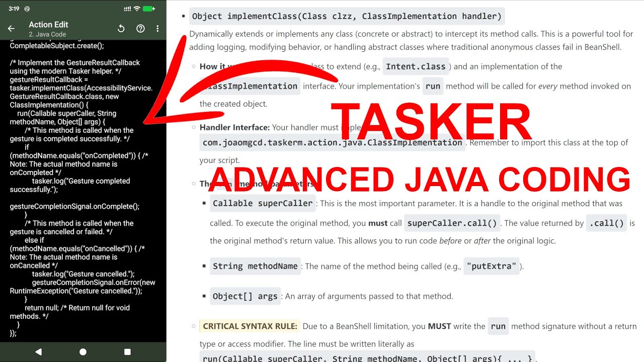Click the 'run(Callable superCaller, String' line
Screen dimensions: 644x362
[66, 113]
